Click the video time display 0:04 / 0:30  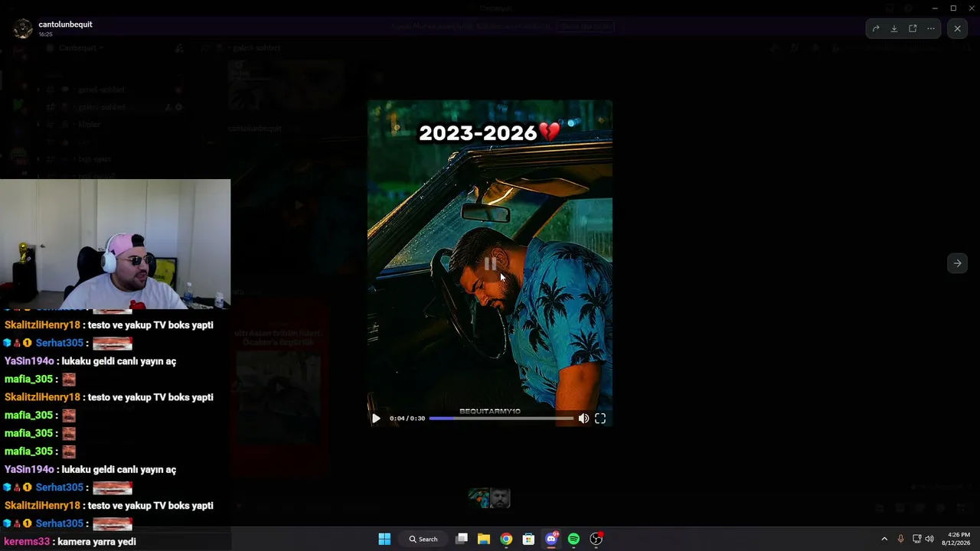click(407, 419)
